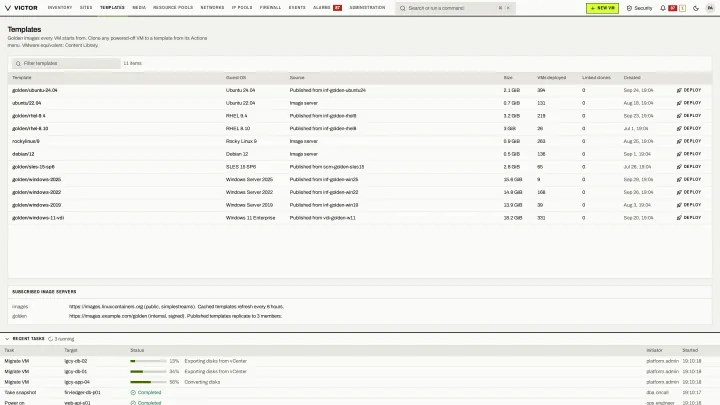Click the yellow warning count badge near bell
Image resolution: width=720 pixels, height=405 pixels.
(682, 8)
